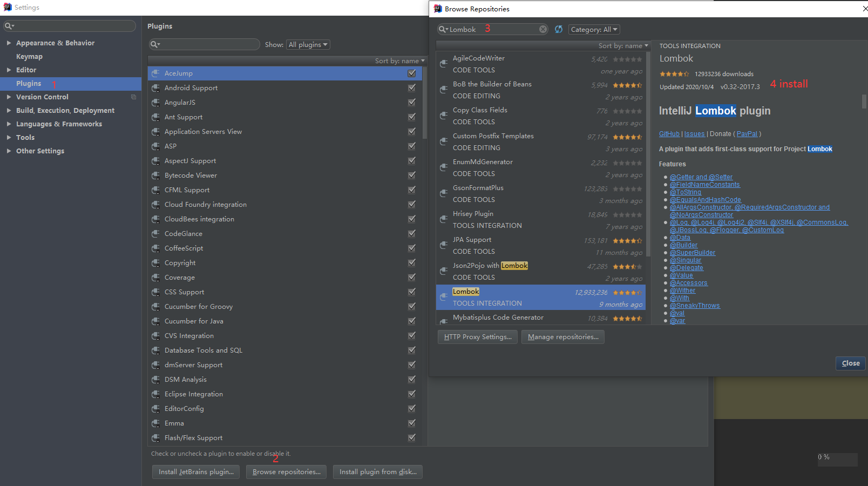Disable the EditorConfig plugin checkbox

[412, 409]
